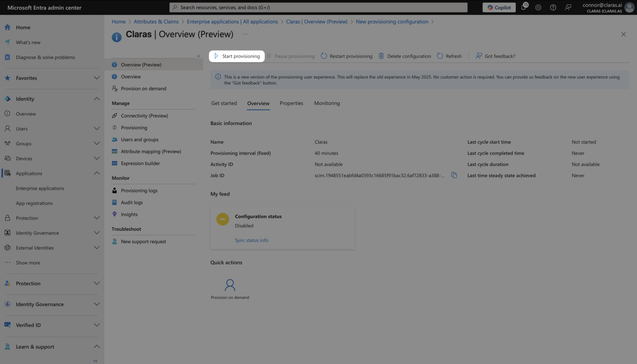Screen dimensions: 637x364
Task: Refresh the provisioning overview
Action: coord(449,56)
